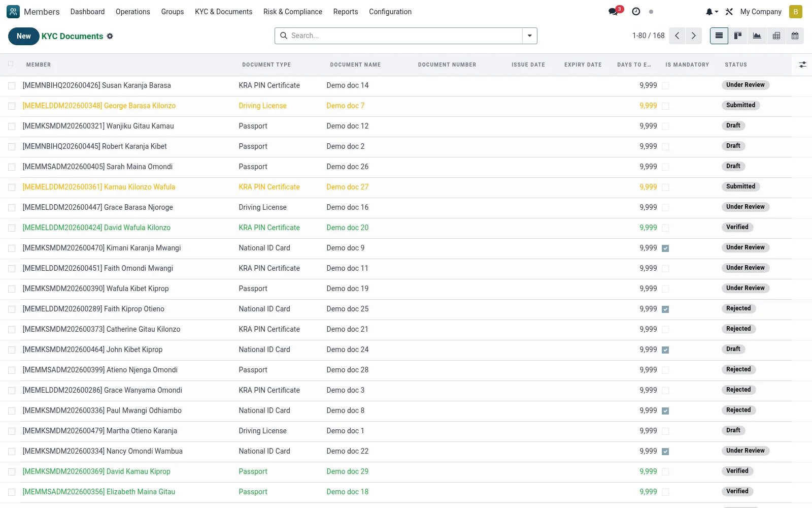The image size is (812, 508).
Task: Click the New button
Action: tap(23, 36)
